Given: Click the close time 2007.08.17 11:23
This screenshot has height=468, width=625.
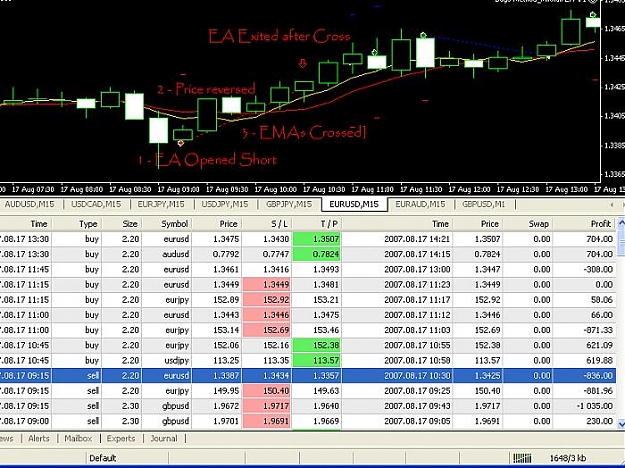Looking at the screenshot, I should point(417,285).
